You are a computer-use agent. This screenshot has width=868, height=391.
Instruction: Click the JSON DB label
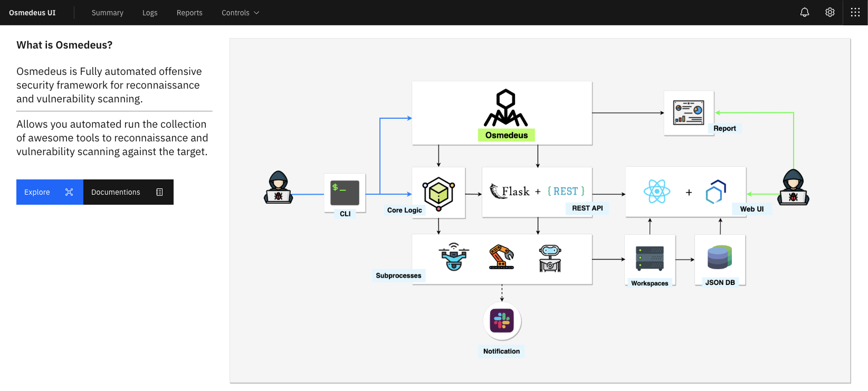720,282
